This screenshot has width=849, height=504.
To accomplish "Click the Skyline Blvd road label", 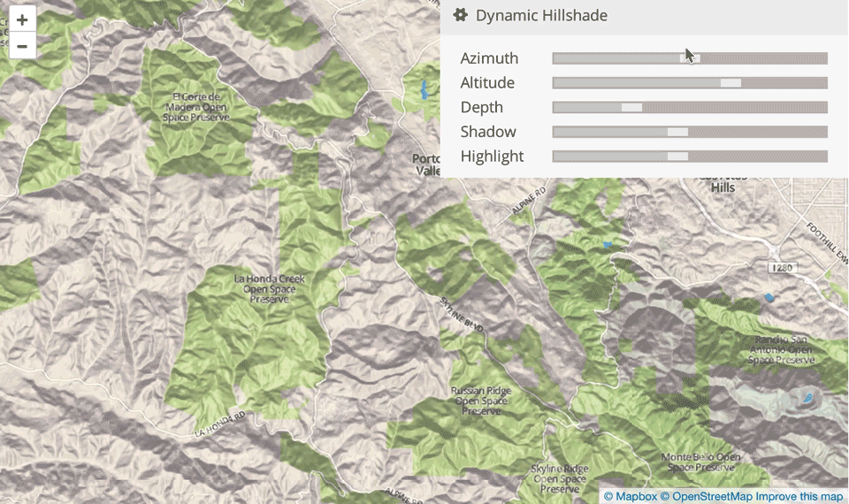I will pyautogui.click(x=462, y=315).
